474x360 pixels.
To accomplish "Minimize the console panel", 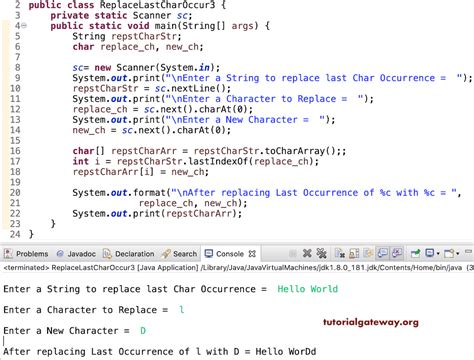I will pyautogui.click(x=469, y=252).
